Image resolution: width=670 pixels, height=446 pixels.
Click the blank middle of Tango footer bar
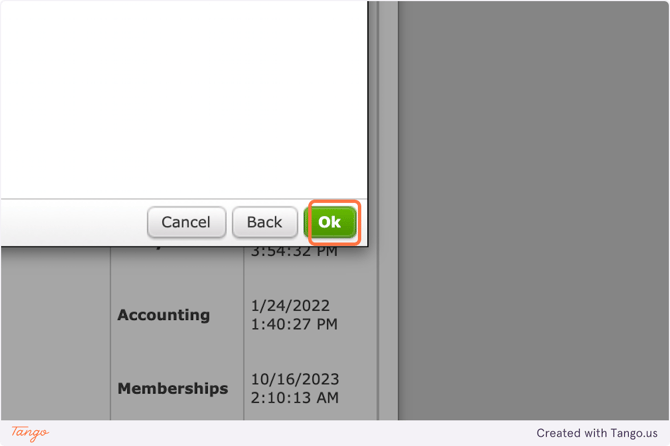tap(300, 433)
